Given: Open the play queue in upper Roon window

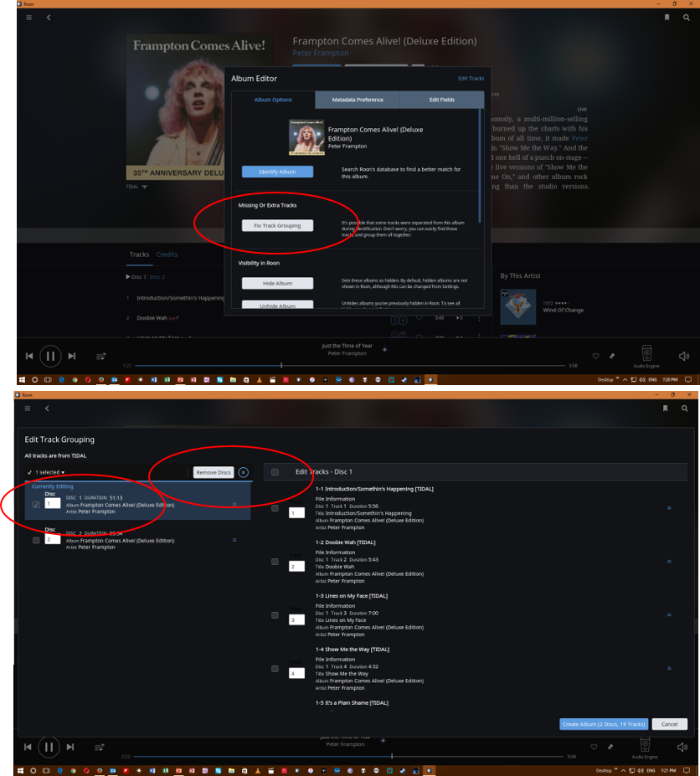Looking at the screenshot, I should pyautogui.click(x=101, y=357).
